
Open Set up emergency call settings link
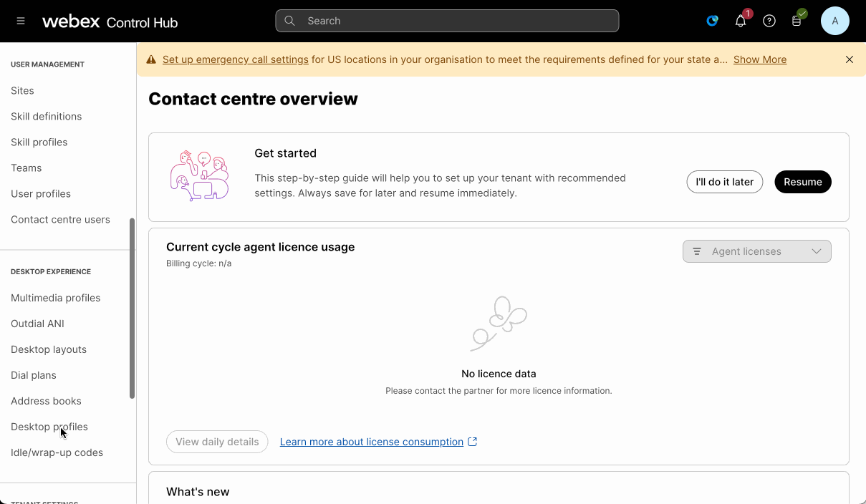tap(235, 60)
